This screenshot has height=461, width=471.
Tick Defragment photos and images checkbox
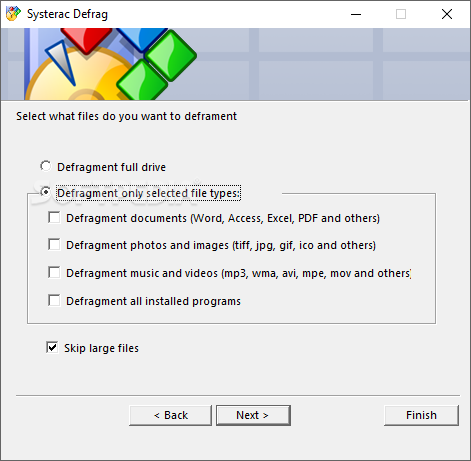54,244
